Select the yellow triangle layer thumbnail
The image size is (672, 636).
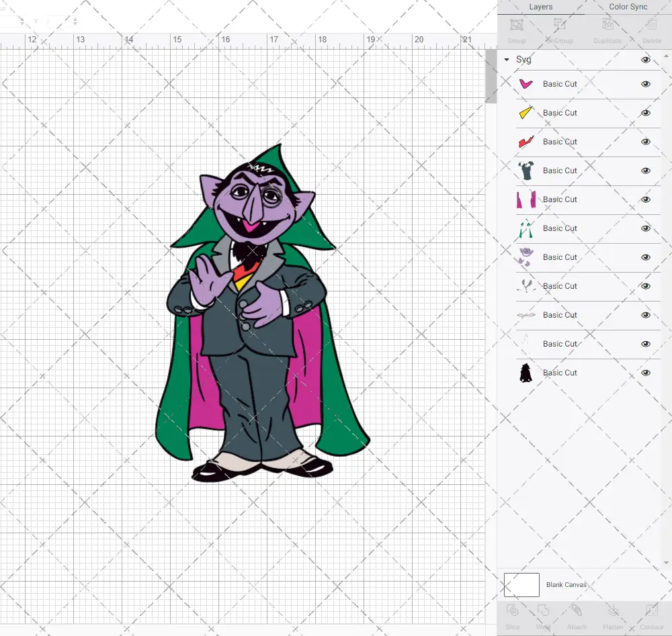[526, 113]
